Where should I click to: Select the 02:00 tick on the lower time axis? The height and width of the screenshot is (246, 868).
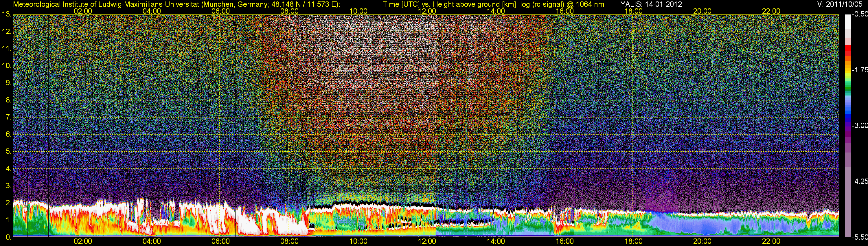pos(82,241)
